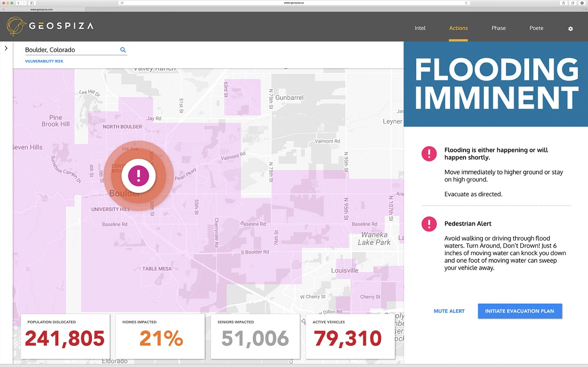Click the Flooding Imminent banner
The height and width of the screenshot is (367, 588).
pyautogui.click(x=496, y=84)
